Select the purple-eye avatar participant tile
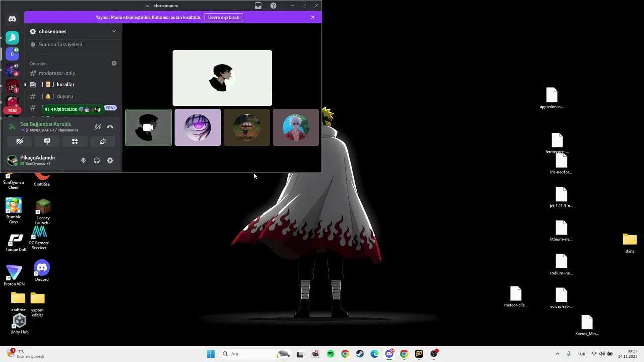 (198, 128)
